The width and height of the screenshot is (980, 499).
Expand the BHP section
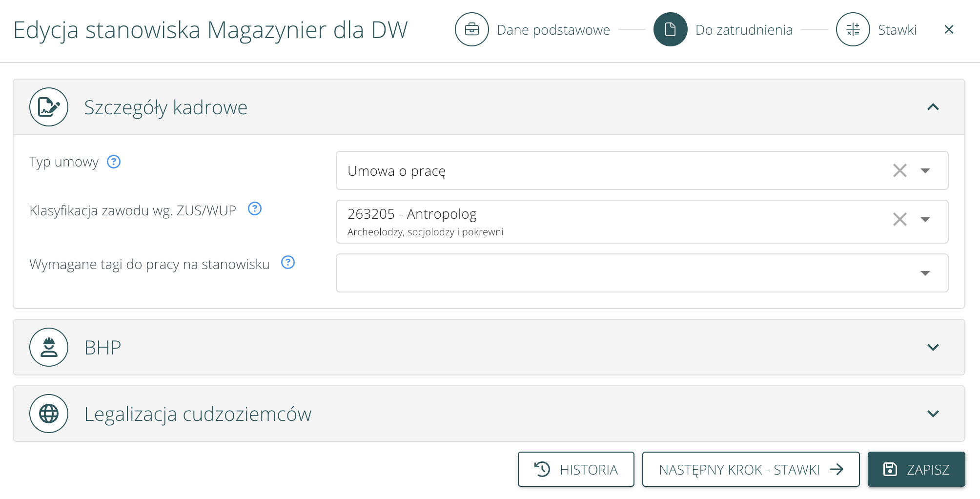coord(933,347)
